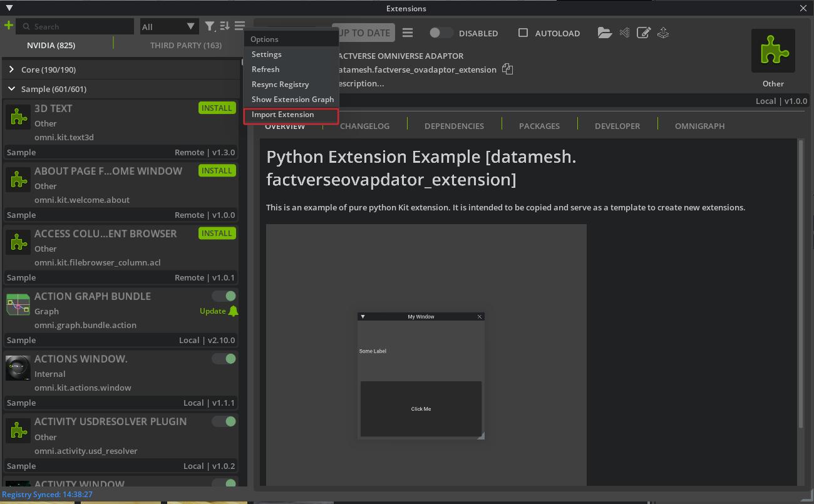
Task: Open the DEPENDENCIES tab
Action: point(454,126)
